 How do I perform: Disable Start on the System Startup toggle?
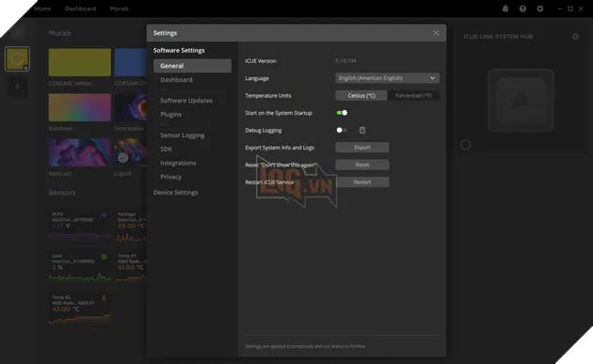pos(342,113)
